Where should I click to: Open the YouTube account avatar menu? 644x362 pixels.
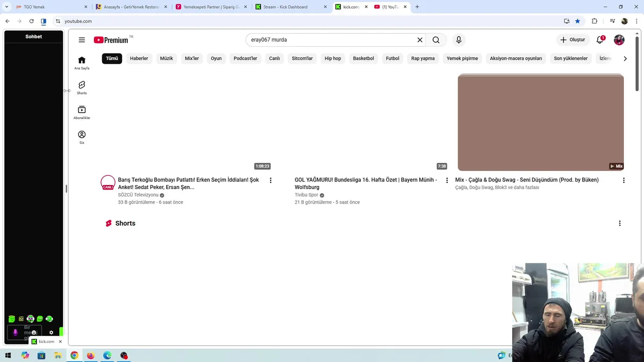point(619,40)
